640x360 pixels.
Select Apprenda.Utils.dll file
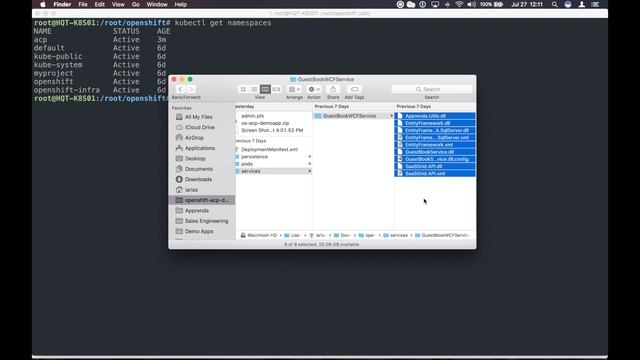click(x=435, y=116)
